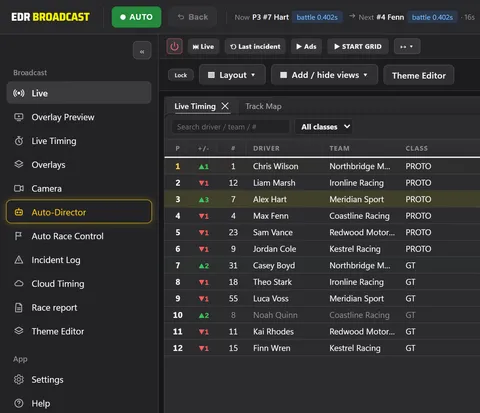
Task: Open Auto Race Control in the sidebar
Action: click(x=79, y=236)
